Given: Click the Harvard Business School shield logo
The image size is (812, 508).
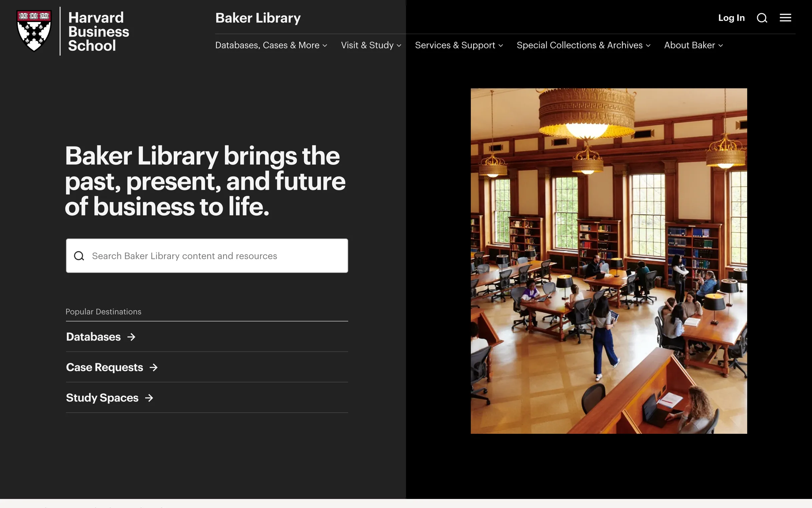Looking at the screenshot, I should pos(34,31).
